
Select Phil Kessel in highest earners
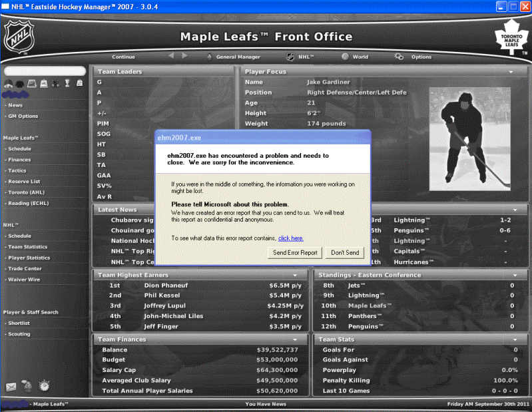click(x=162, y=296)
